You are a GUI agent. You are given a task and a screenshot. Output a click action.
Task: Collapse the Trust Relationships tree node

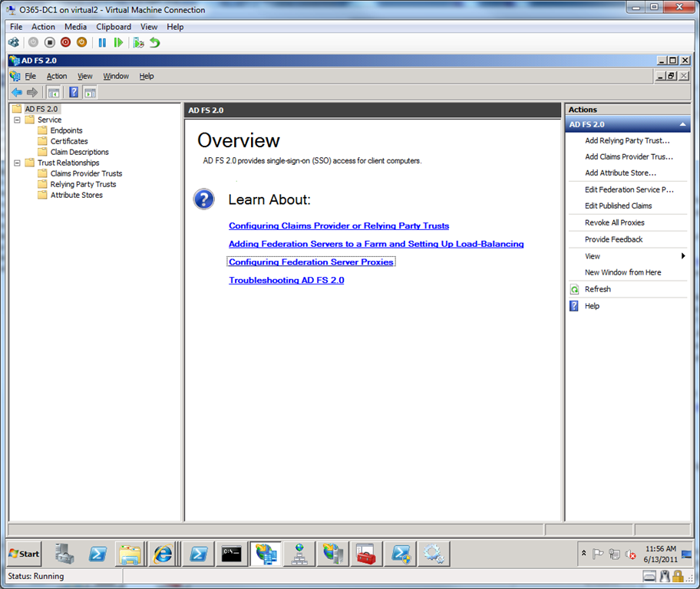[x=17, y=163]
